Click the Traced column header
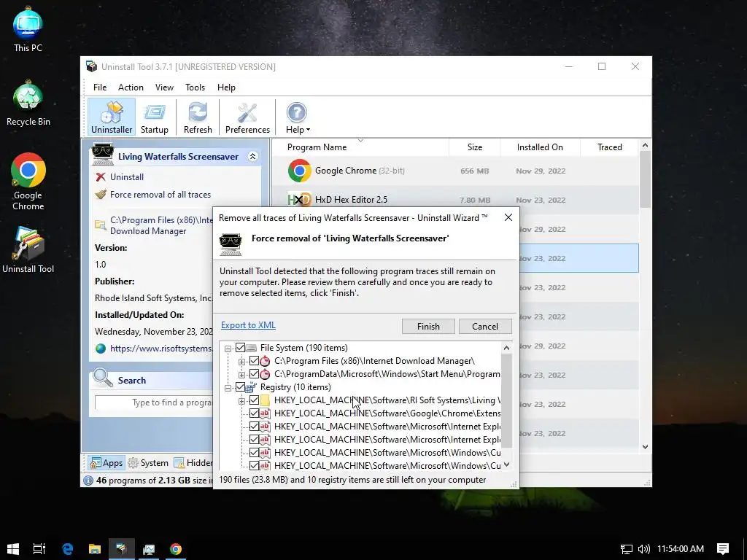 click(x=609, y=147)
